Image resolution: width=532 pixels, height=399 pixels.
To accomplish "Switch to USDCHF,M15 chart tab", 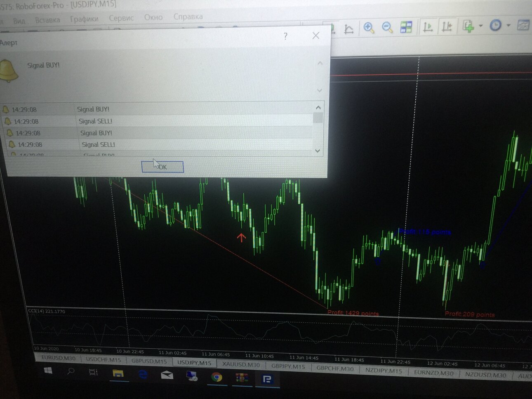I will click(x=103, y=359).
